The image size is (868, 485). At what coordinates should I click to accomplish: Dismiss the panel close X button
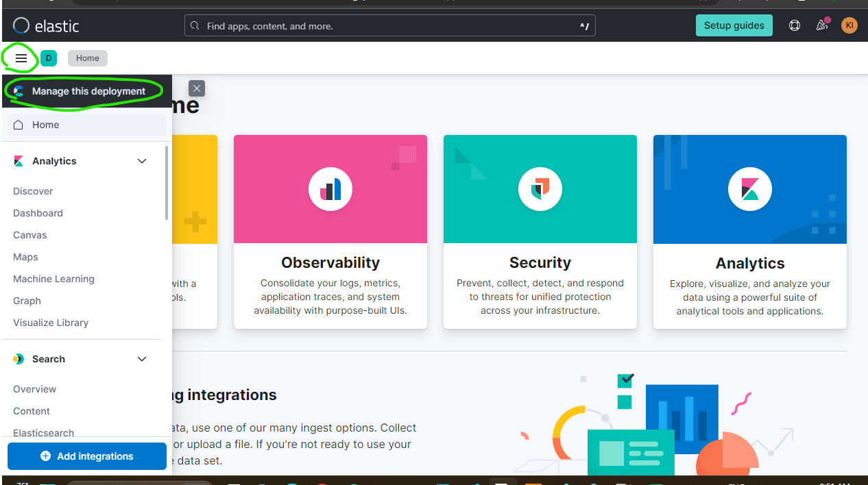(197, 88)
